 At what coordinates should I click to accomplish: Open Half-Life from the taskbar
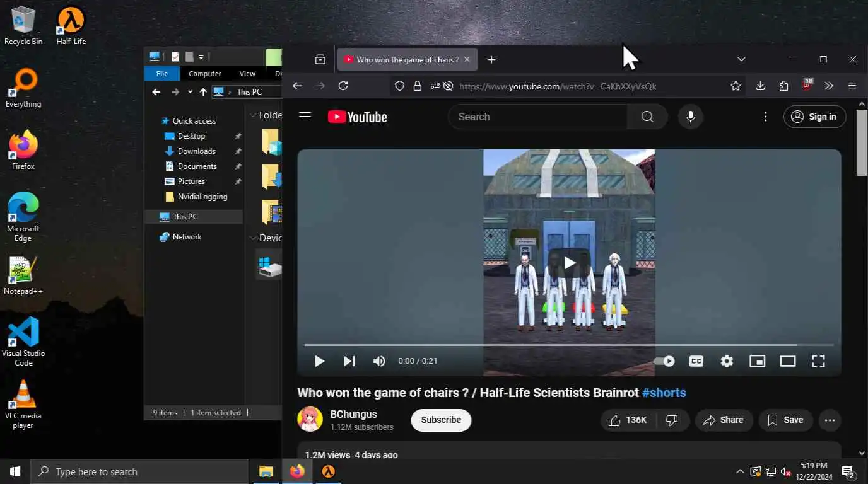[328, 471]
